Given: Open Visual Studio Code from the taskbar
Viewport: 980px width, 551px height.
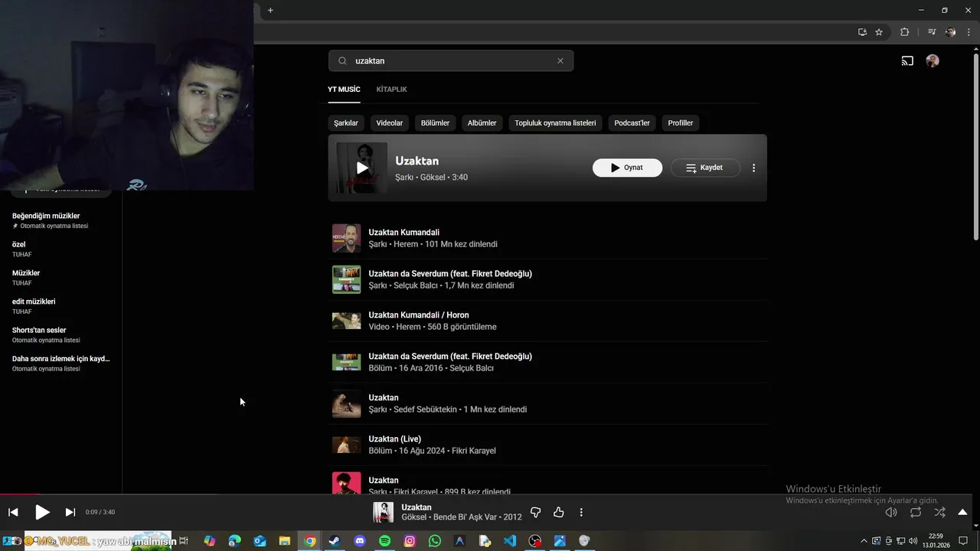Looking at the screenshot, I should [x=510, y=541].
